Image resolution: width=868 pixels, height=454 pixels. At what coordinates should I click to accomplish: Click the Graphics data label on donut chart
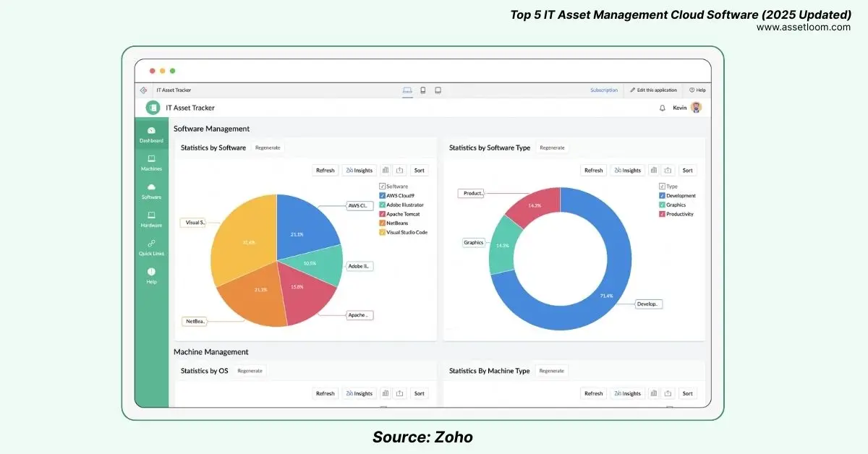coord(473,243)
